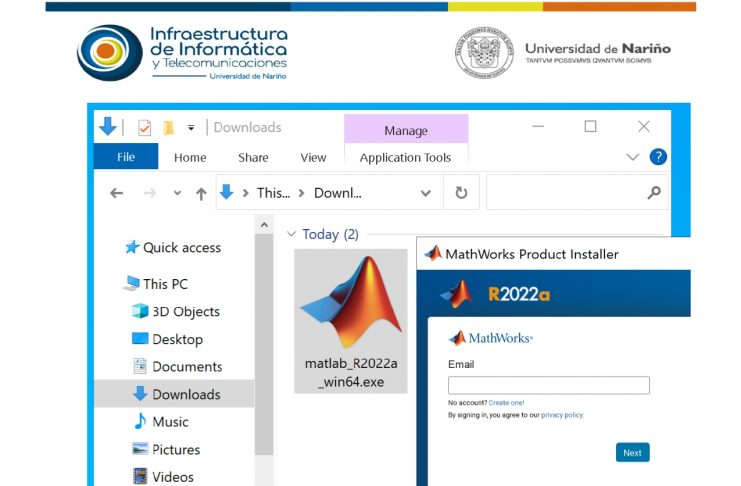Screen dimensions: 741x486
Task: Refresh the Downloads folder
Action: pyautogui.click(x=461, y=192)
